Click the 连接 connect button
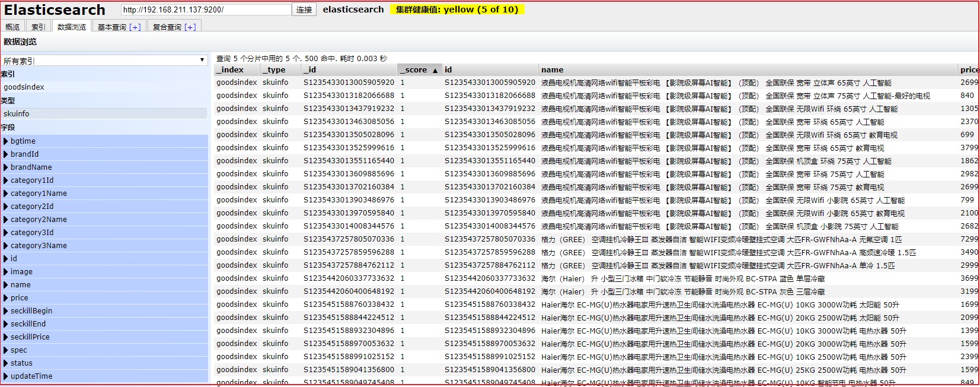 click(304, 9)
